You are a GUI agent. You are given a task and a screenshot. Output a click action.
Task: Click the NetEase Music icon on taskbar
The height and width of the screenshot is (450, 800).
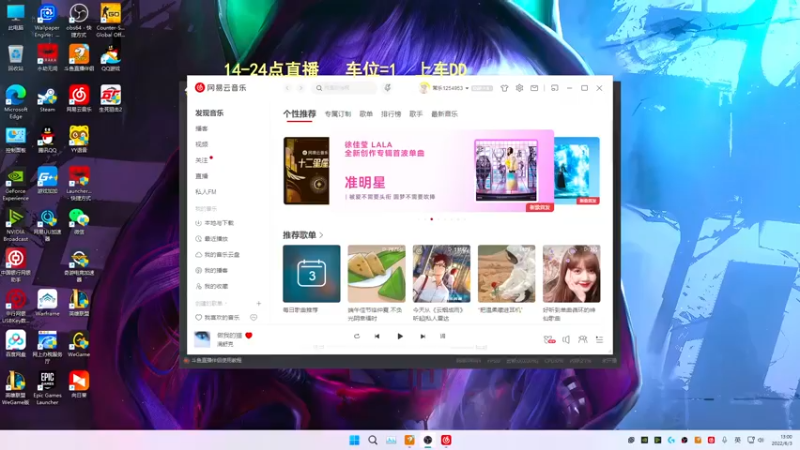tap(446, 440)
